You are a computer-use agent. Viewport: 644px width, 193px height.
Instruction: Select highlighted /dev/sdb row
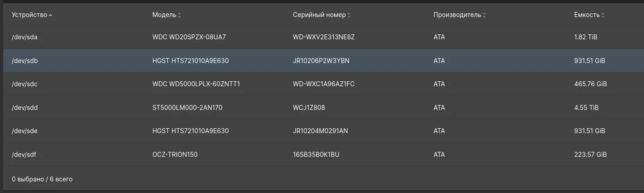point(324,61)
